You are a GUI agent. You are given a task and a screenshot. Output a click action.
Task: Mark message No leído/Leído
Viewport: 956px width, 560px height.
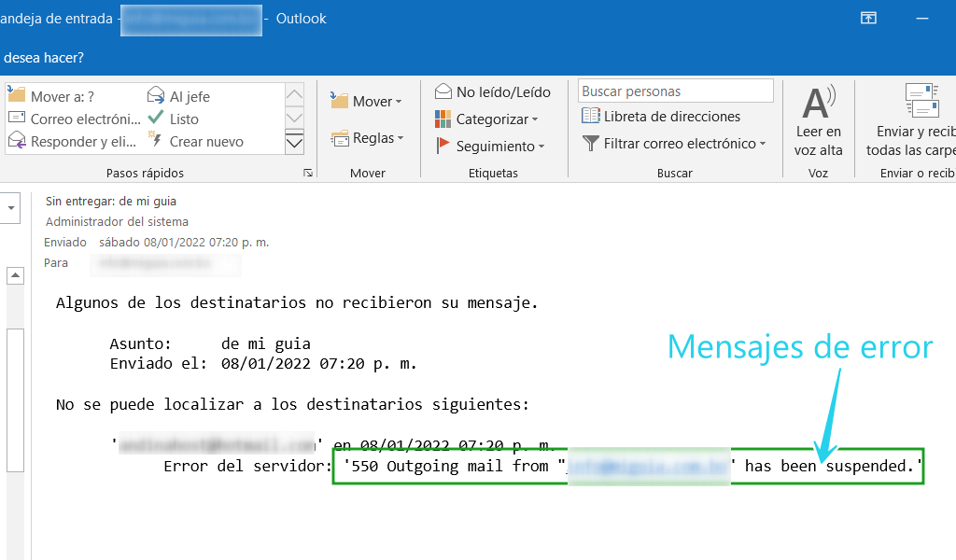click(x=493, y=92)
